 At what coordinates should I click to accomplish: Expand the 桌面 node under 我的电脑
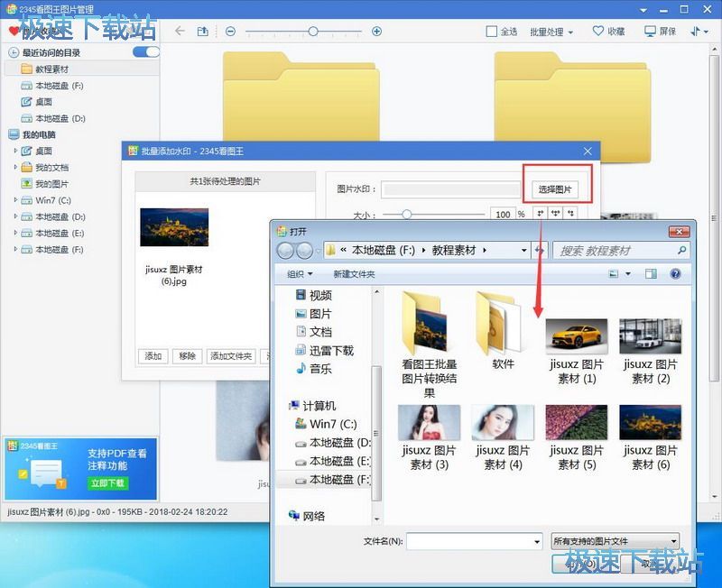click(x=15, y=151)
